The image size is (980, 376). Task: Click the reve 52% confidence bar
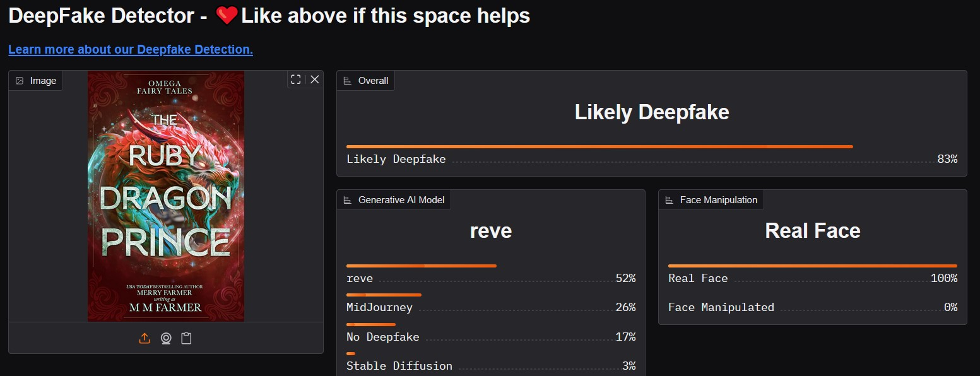pyautogui.click(x=421, y=266)
